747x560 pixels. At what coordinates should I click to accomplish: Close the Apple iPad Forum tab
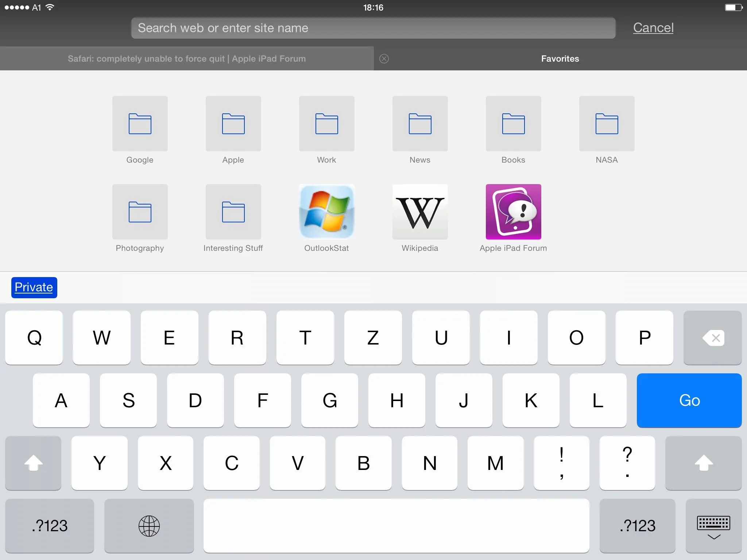[384, 59]
